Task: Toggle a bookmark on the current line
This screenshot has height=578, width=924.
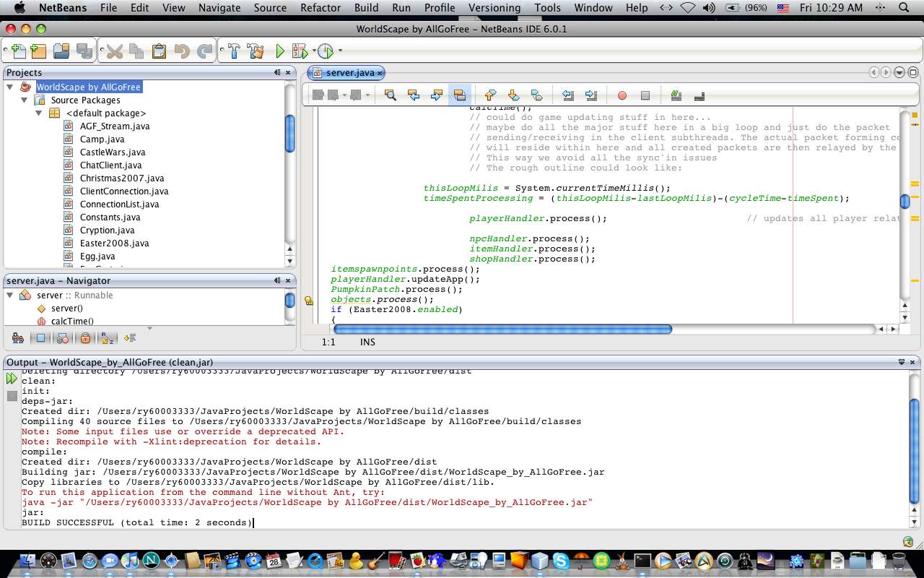Action: (536, 95)
